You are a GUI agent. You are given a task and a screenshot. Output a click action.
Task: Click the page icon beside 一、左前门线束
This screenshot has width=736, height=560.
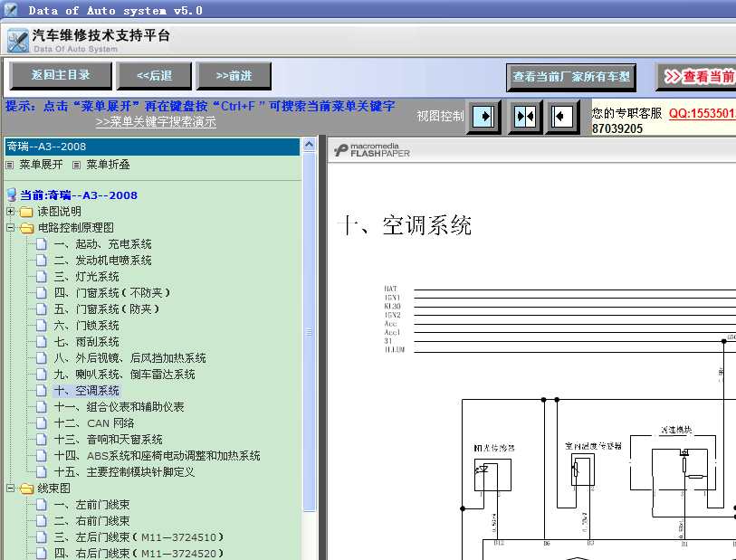click(42, 505)
